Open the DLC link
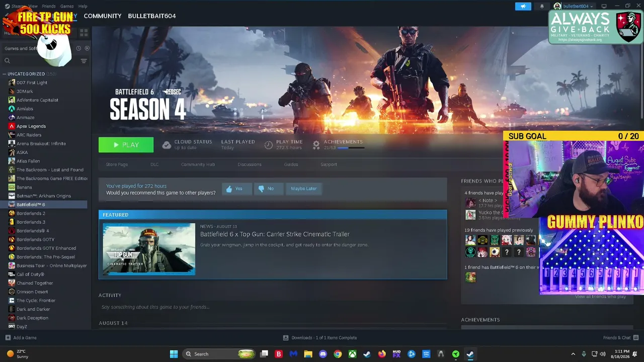 click(154, 164)
